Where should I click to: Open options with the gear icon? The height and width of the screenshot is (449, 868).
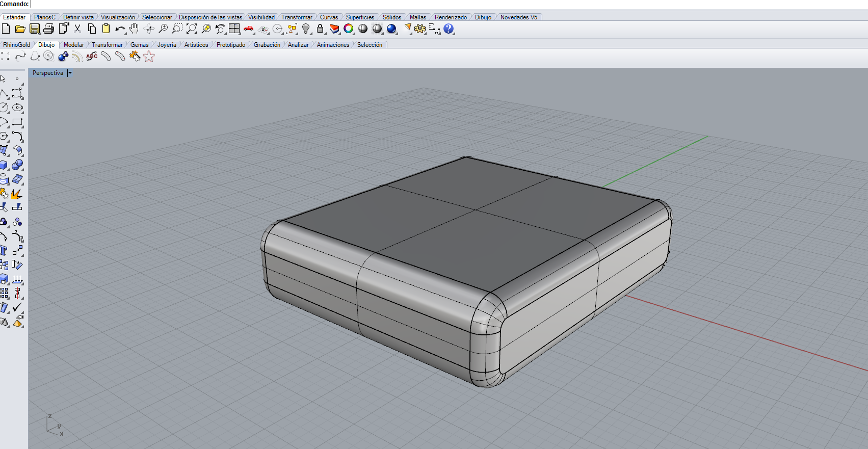pyautogui.click(x=420, y=29)
